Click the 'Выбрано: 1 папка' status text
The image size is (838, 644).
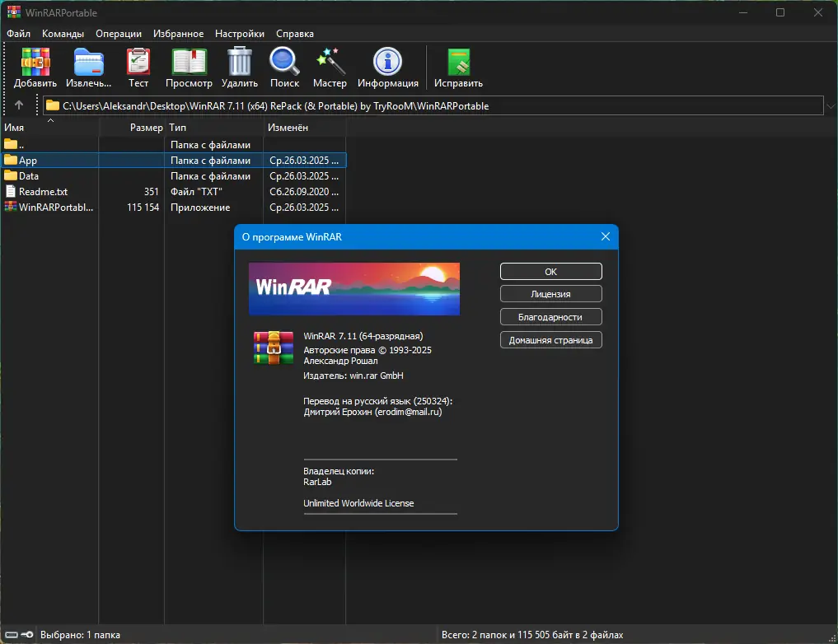point(80,635)
